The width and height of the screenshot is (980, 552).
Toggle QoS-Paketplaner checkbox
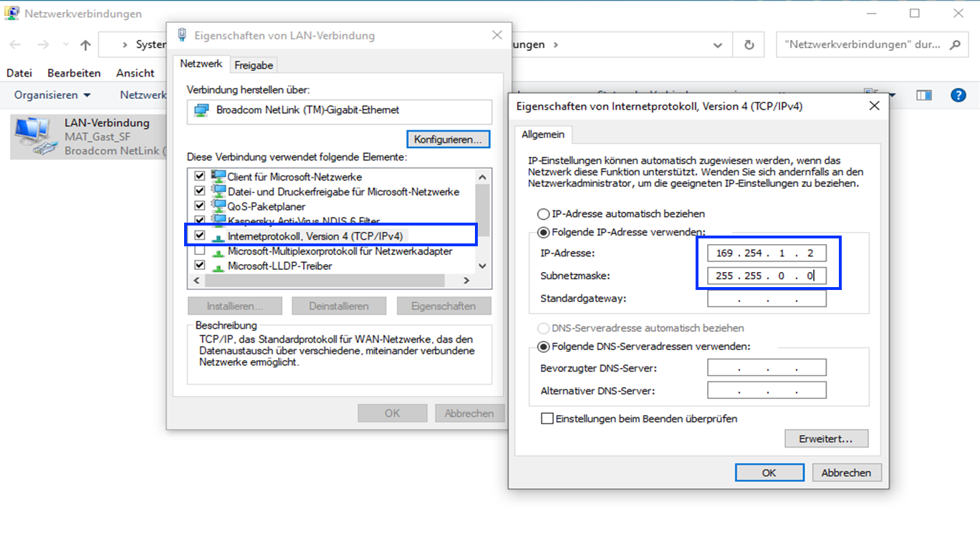(200, 206)
